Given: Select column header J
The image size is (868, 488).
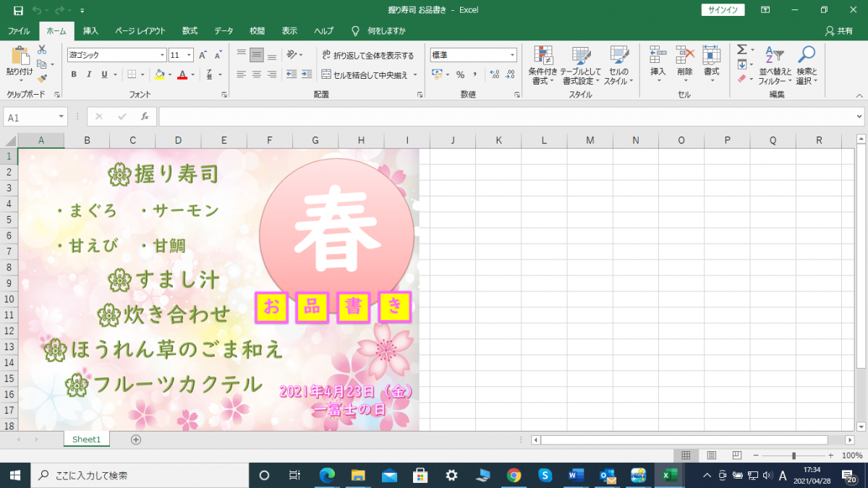Looking at the screenshot, I should click(453, 140).
